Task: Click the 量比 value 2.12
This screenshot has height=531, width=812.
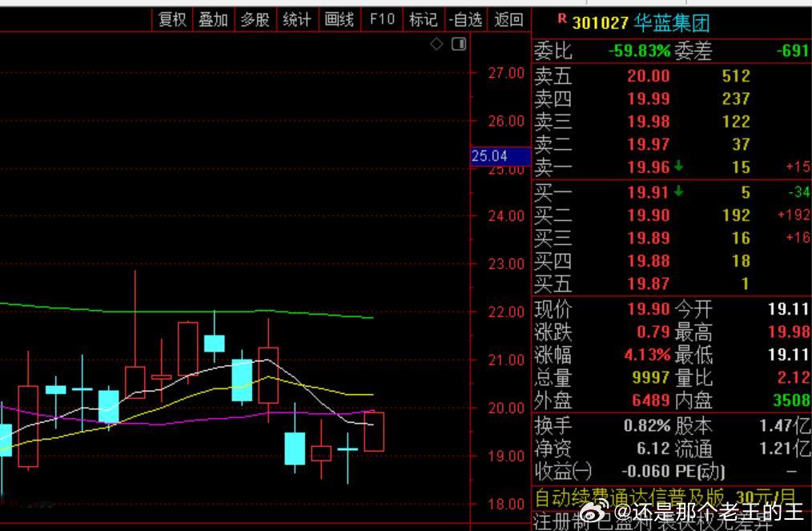Action: [794, 378]
